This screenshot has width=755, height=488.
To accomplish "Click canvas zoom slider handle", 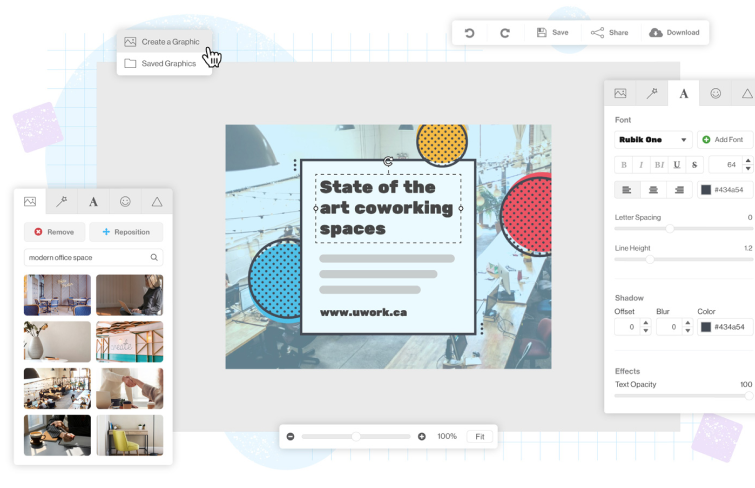I will (x=356, y=436).
